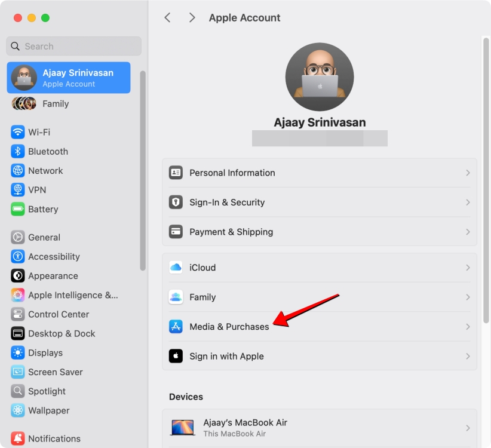Select the Displays label in sidebar

pyautogui.click(x=45, y=353)
